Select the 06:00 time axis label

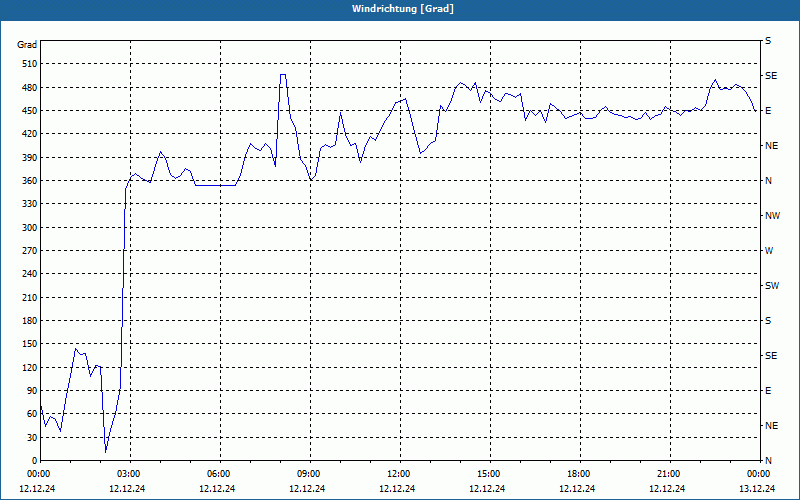click(220, 473)
